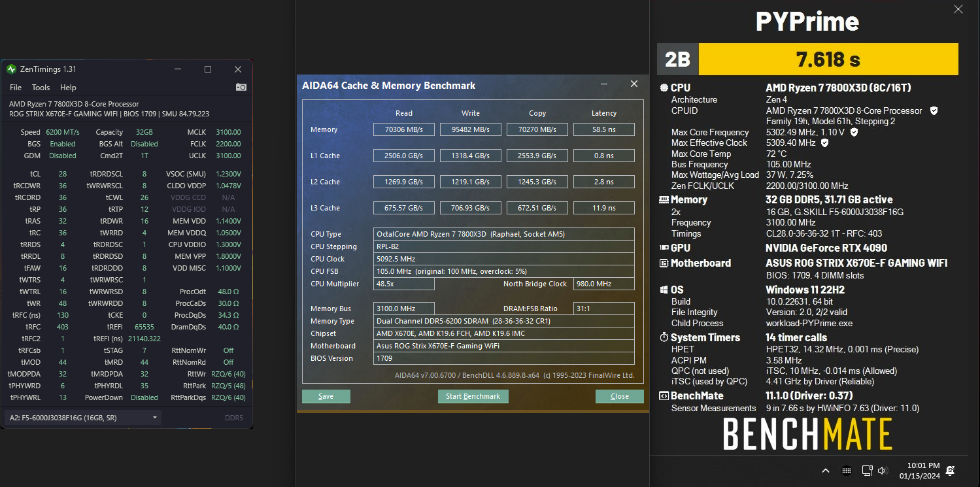This screenshot has height=487, width=980.
Task: Click the GPU card icon in BenchMate
Action: click(x=664, y=248)
